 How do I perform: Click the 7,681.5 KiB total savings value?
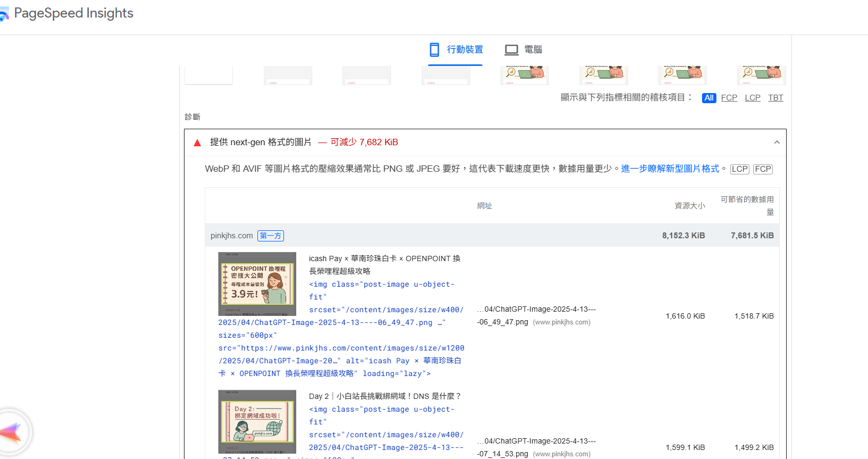pos(752,236)
